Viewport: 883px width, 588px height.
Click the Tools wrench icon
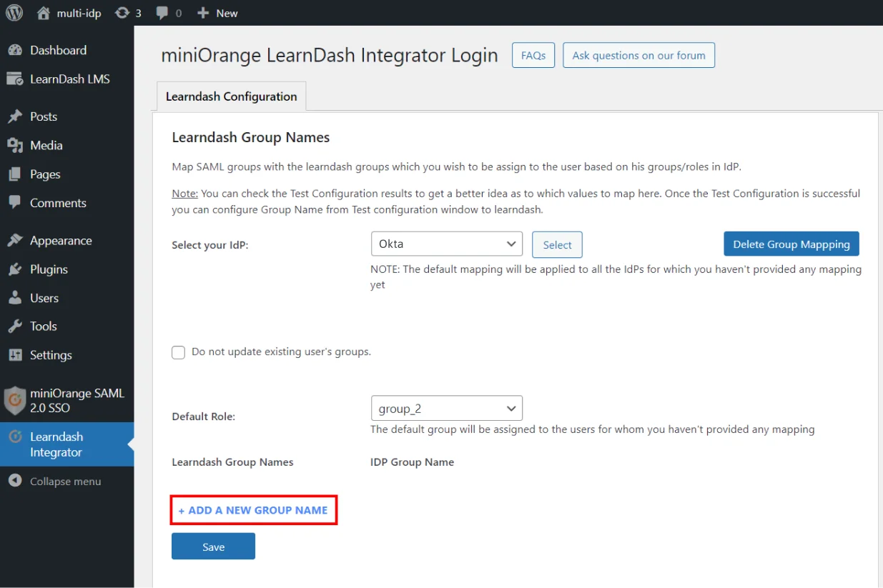[15, 327]
